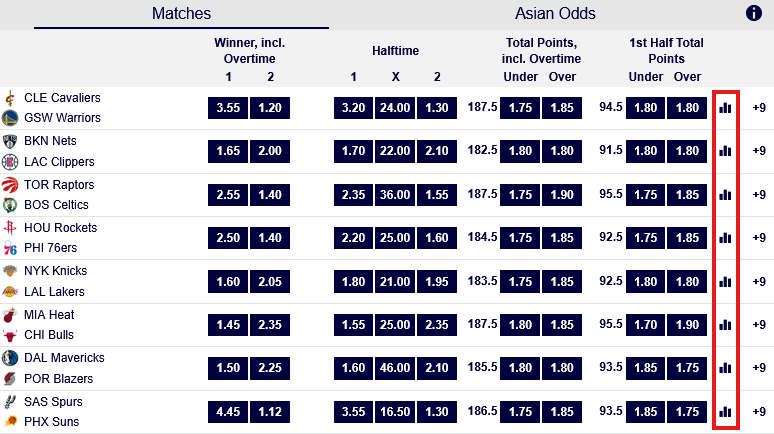This screenshot has width=774, height=434.
Task: Open statistics for the Nets vs Clippers match
Action: coord(726,151)
